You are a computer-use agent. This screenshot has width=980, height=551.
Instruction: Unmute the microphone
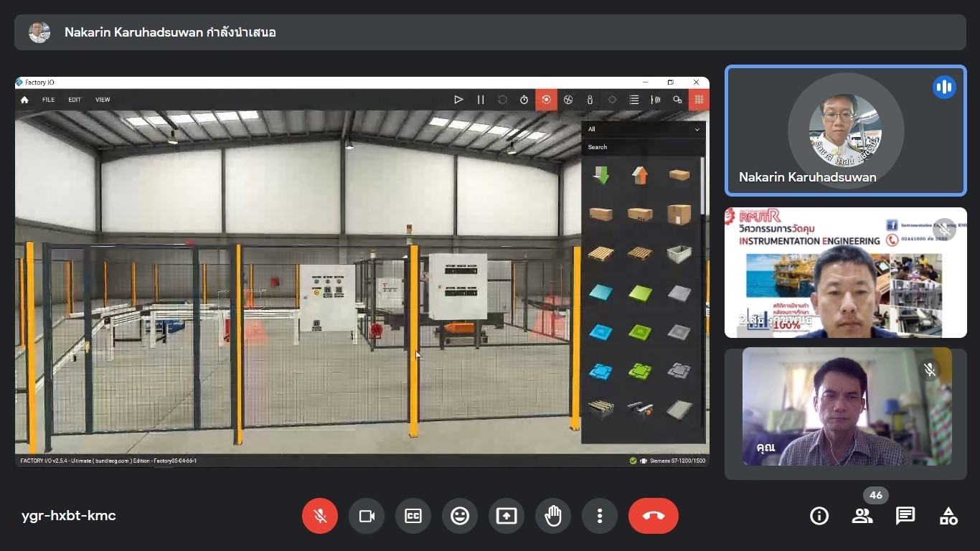tap(320, 516)
